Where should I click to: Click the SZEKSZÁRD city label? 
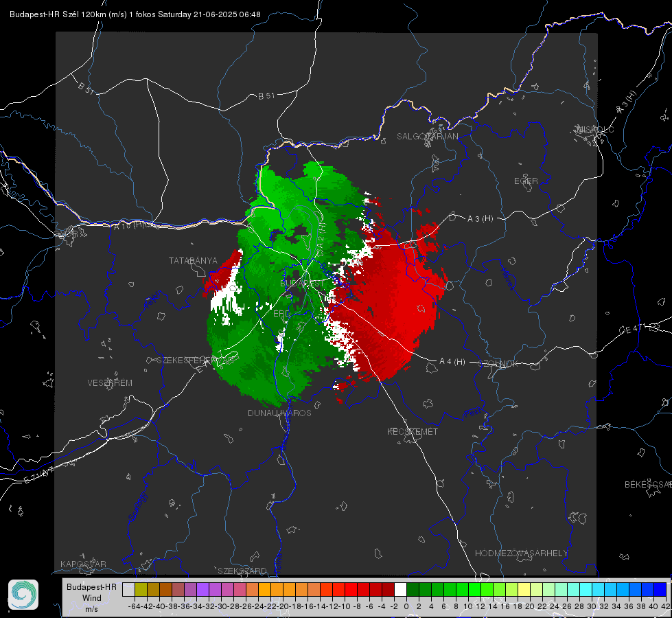click(242, 571)
